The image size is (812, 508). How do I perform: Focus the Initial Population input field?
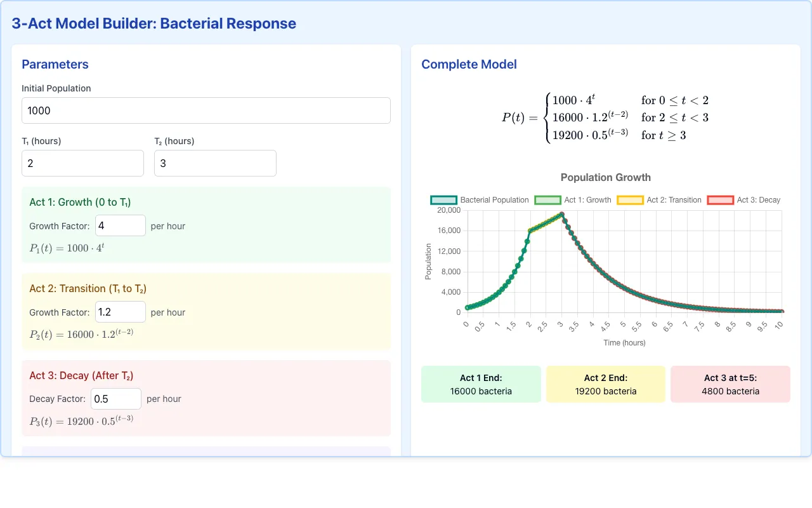[x=206, y=110]
